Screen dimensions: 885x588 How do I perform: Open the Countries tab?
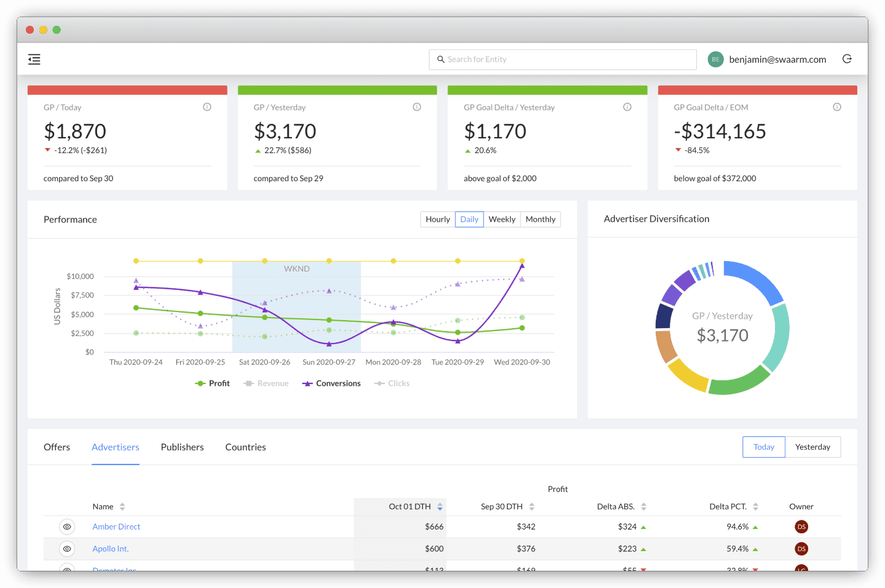coord(246,447)
